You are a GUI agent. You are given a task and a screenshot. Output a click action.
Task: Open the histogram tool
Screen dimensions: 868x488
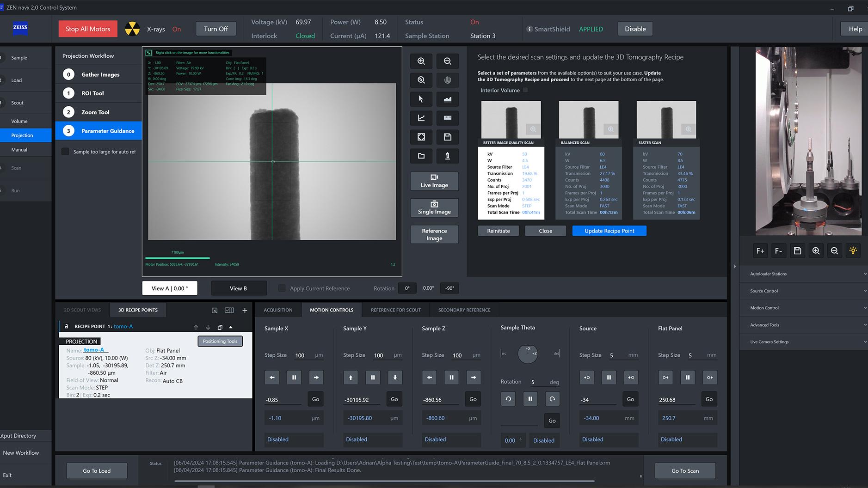[447, 99]
